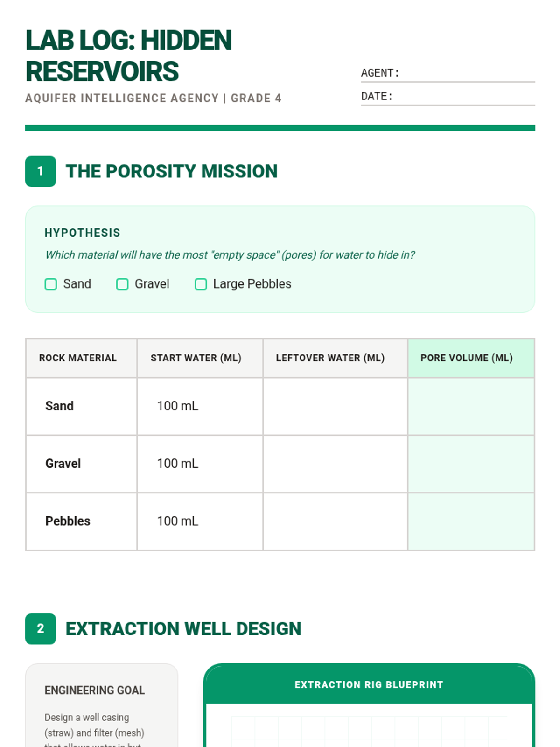Select Pebbles' Leftover Water cell
Screen dimensions: 560x747
pos(335,521)
